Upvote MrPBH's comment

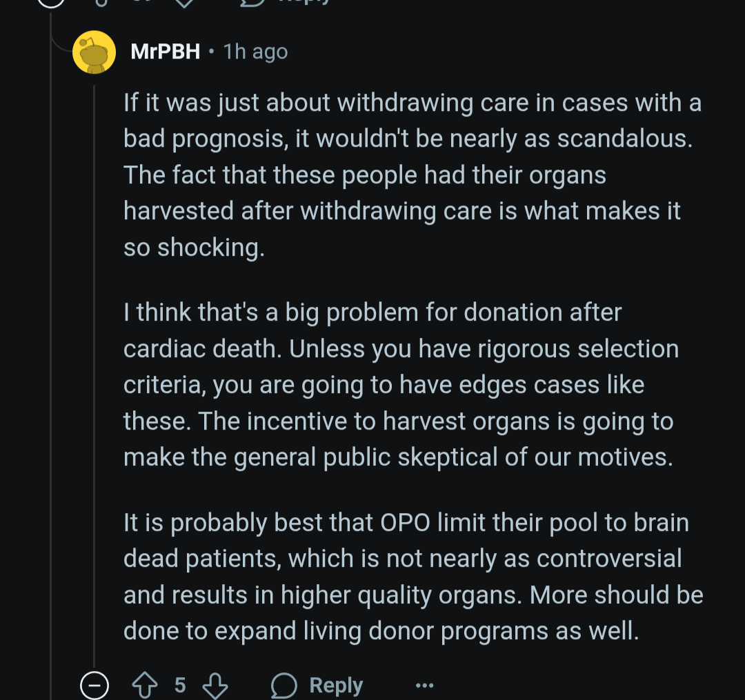point(144,686)
